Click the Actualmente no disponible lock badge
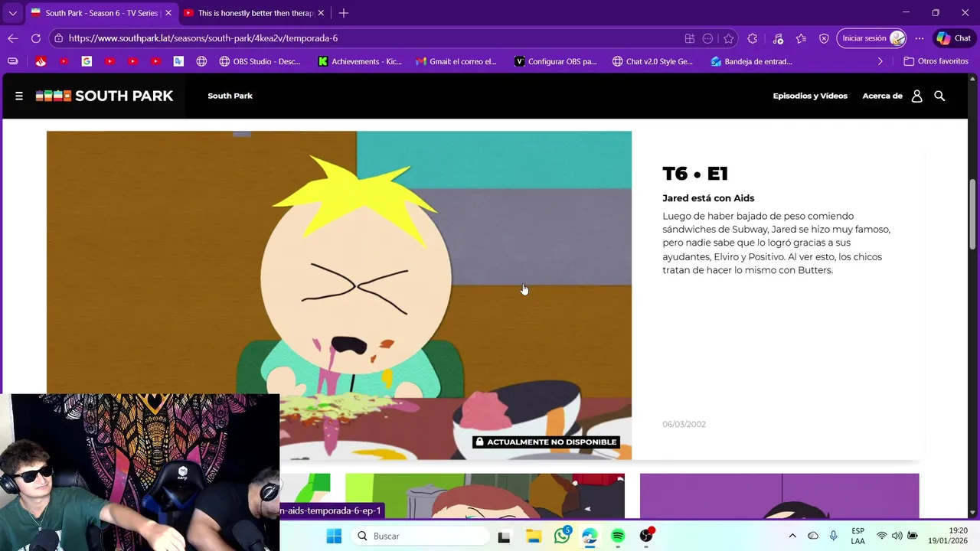 pos(545,442)
